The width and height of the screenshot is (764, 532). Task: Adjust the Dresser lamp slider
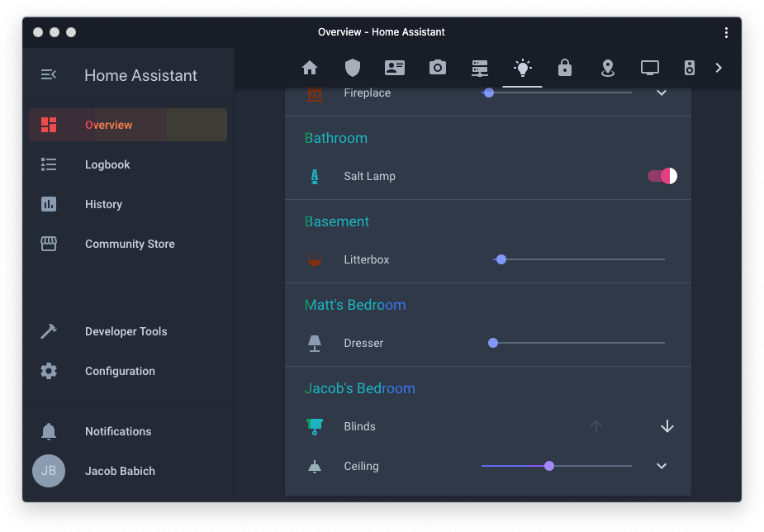tap(576, 343)
